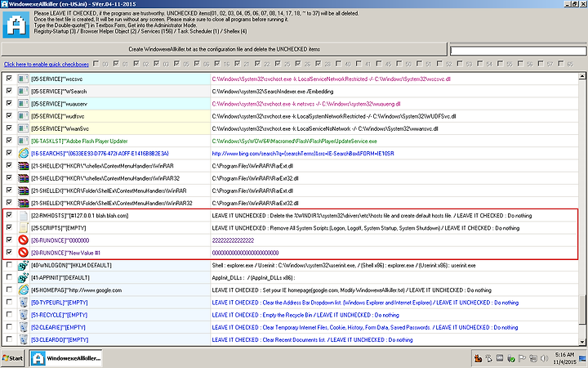Toggle quick checkbox 21 in the top row

pos(238,64)
